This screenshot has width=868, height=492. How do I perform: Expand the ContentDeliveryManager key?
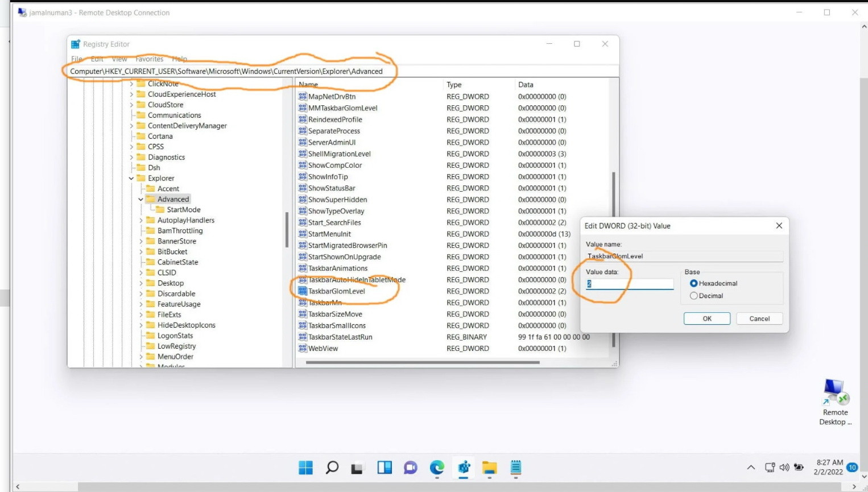pyautogui.click(x=131, y=126)
